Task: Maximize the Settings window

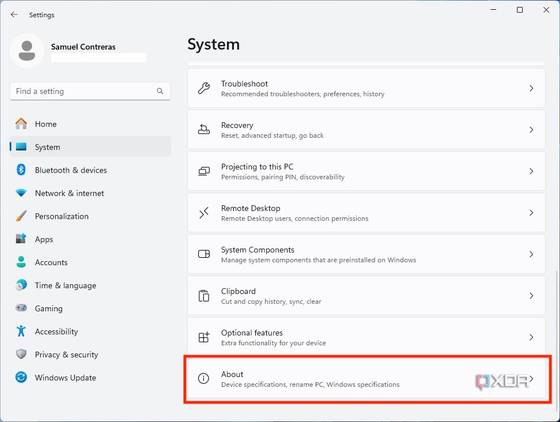Action: click(520, 10)
